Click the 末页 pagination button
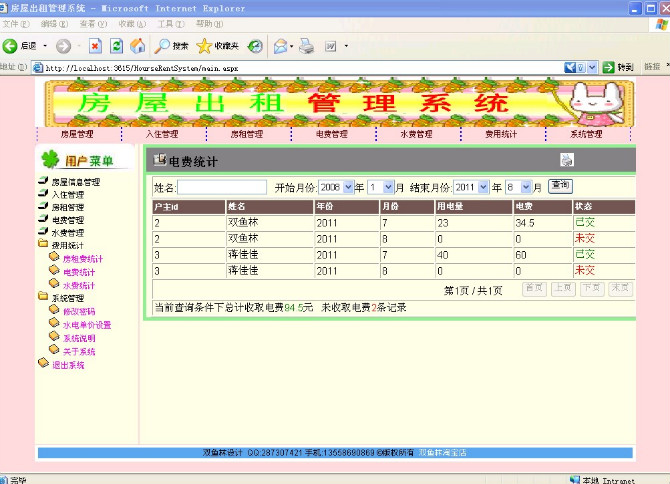 (x=620, y=288)
